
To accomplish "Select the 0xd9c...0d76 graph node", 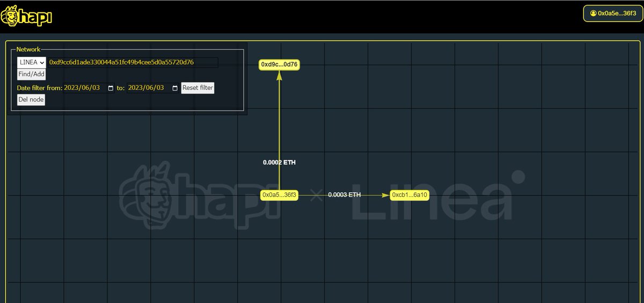I will [x=279, y=64].
